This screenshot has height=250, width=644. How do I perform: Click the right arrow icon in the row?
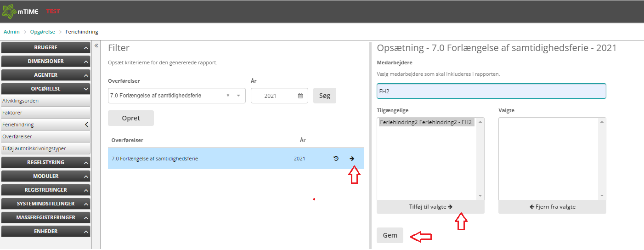(352, 159)
